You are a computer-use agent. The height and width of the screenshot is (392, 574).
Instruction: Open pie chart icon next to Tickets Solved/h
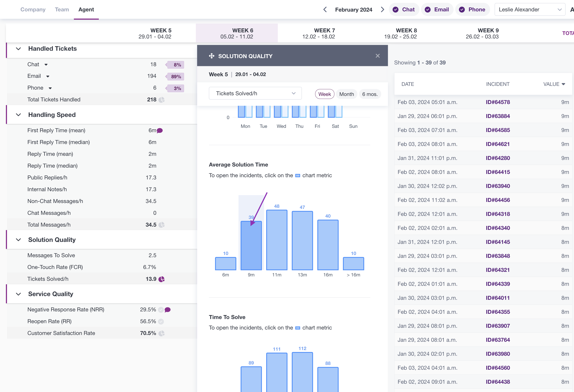click(162, 279)
